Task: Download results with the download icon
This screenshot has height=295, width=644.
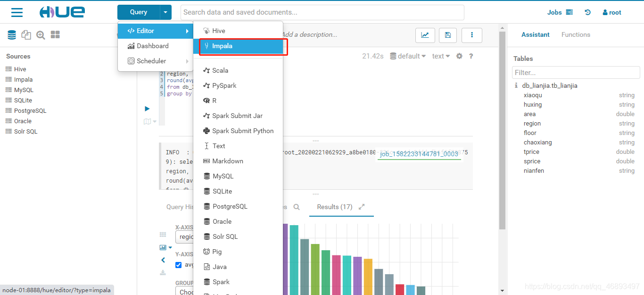Action: pos(163,272)
